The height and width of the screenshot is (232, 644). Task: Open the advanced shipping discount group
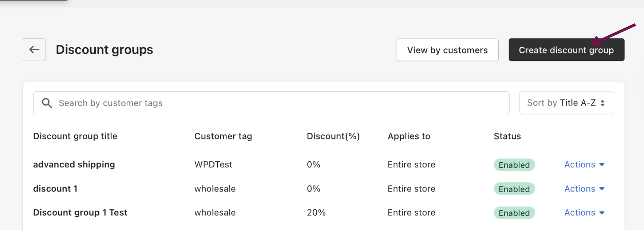pos(74,165)
